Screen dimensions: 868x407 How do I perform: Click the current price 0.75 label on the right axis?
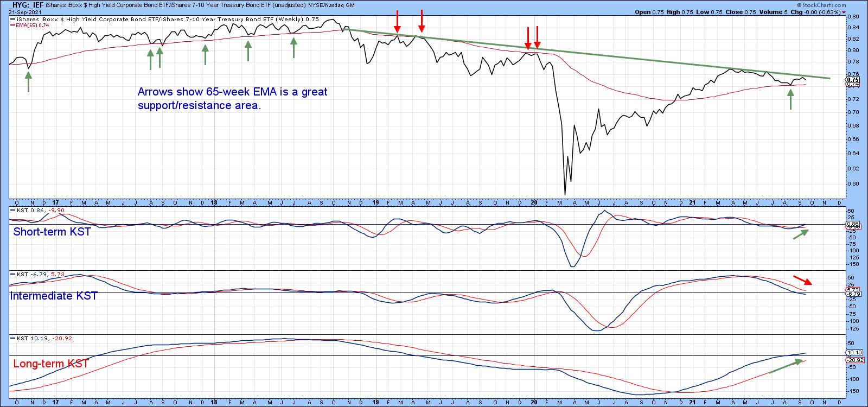click(x=852, y=79)
